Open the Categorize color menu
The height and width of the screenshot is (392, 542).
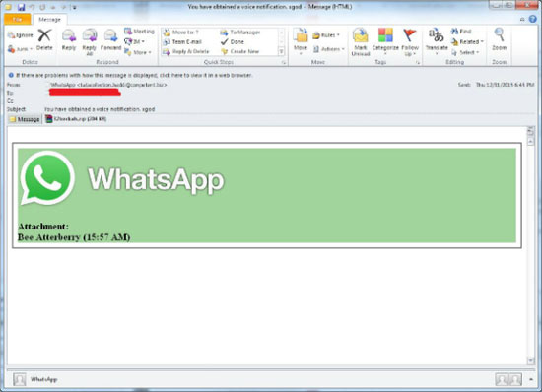[x=385, y=41]
